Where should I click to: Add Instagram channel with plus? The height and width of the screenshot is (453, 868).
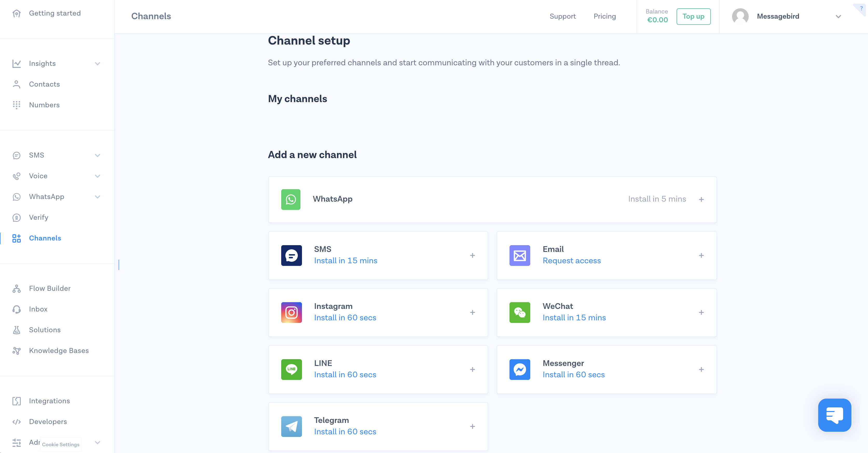(472, 313)
